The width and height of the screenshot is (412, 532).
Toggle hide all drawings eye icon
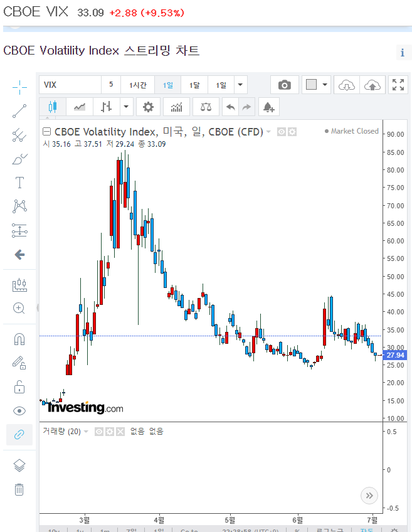[x=19, y=411]
